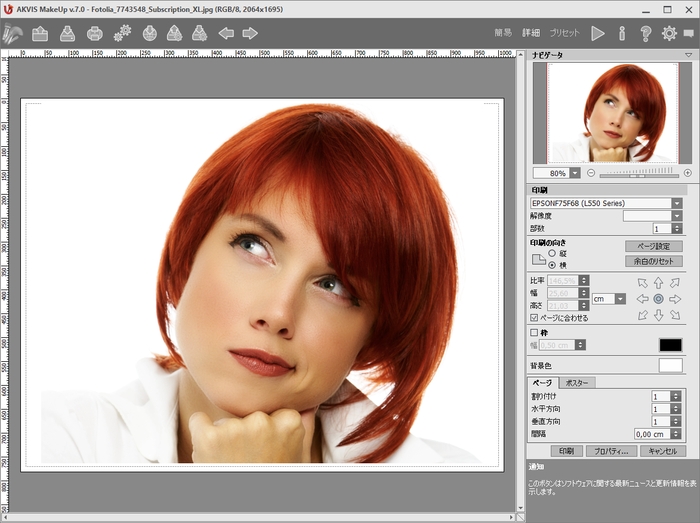Toggle ページに合わせる checkbox

click(x=534, y=318)
